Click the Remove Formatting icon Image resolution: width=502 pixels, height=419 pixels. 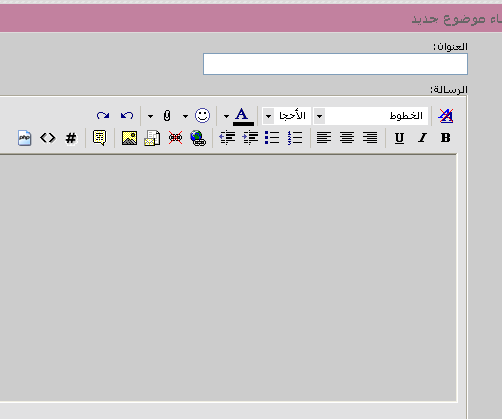[446, 116]
